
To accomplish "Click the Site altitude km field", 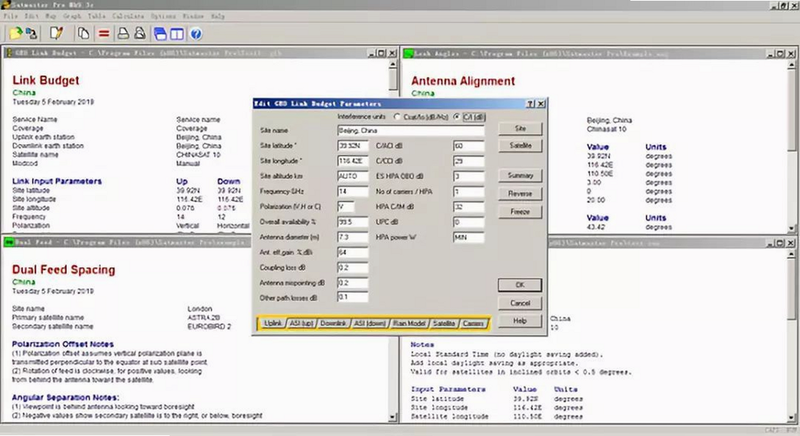I will coord(353,176).
